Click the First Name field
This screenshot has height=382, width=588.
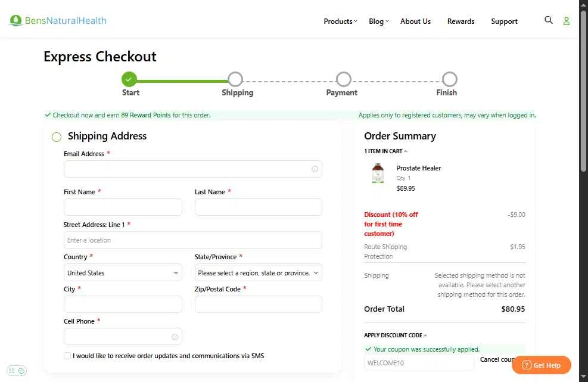pyautogui.click(x=123, y=207)
